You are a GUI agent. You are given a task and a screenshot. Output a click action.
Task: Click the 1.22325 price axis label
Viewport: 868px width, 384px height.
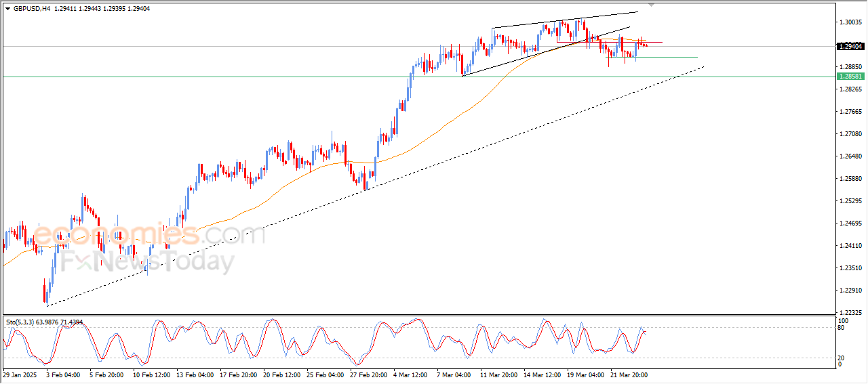(850, 313)
